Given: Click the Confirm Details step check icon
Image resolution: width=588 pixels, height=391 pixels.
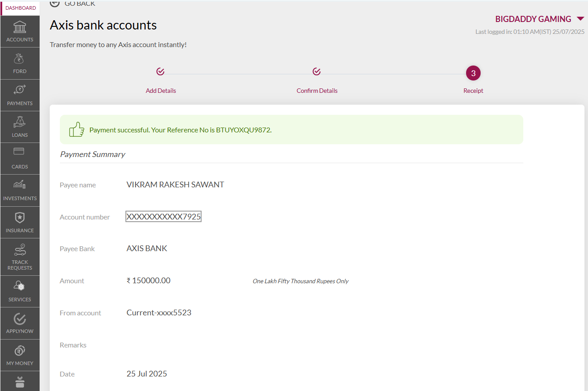Looking at the screenshot, I should tap(316, 71).
